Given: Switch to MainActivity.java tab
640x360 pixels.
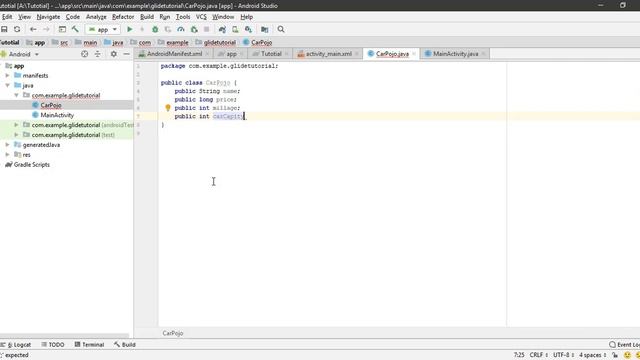Looking at the screenshot, I should pos(456,54).
